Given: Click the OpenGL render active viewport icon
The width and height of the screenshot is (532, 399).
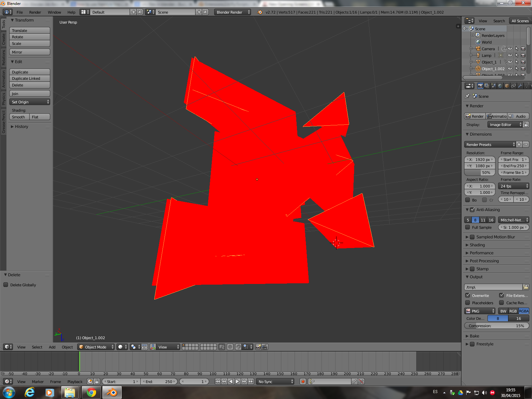Looking at the screenshot, I should [x=258, y=347].
